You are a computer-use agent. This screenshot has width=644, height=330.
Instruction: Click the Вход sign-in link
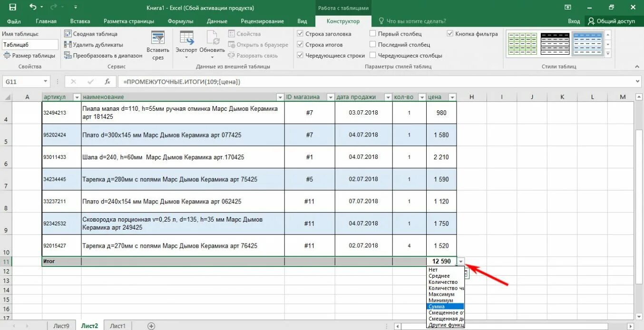coord(574,21)
